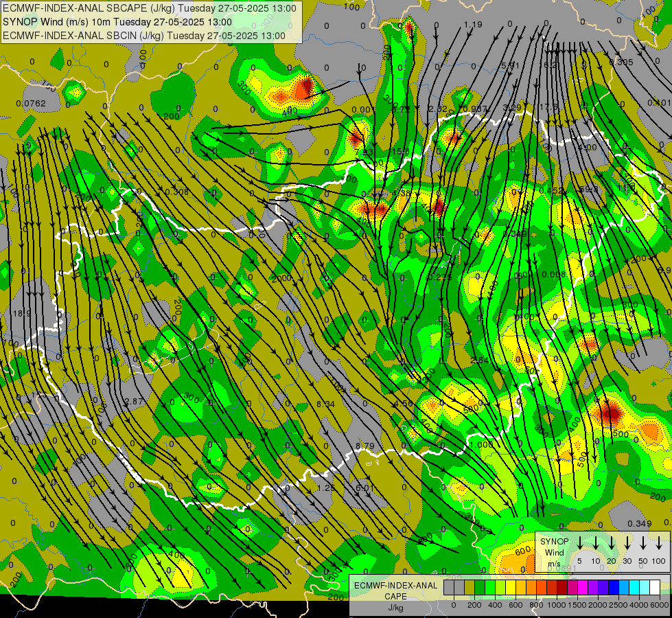Click the 6.01 station value on the map

coord(364,488)
